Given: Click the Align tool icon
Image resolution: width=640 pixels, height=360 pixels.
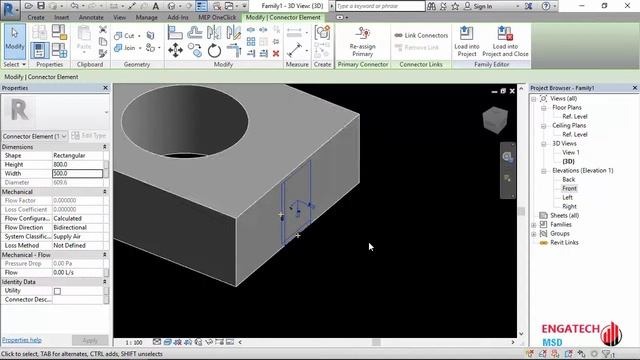Looking at the screenshot, I should pyautogui.click(x=175, y=33).
